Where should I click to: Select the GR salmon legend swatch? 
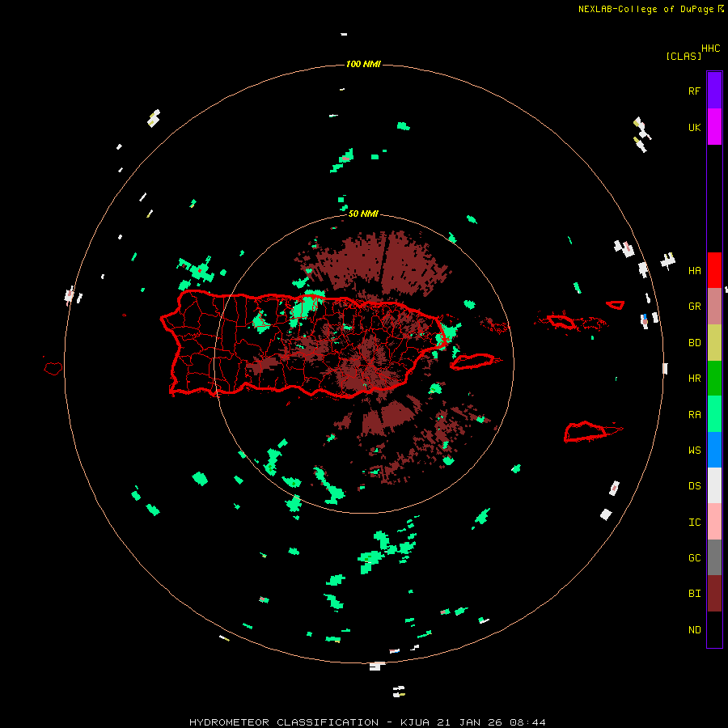pos(714,307)
